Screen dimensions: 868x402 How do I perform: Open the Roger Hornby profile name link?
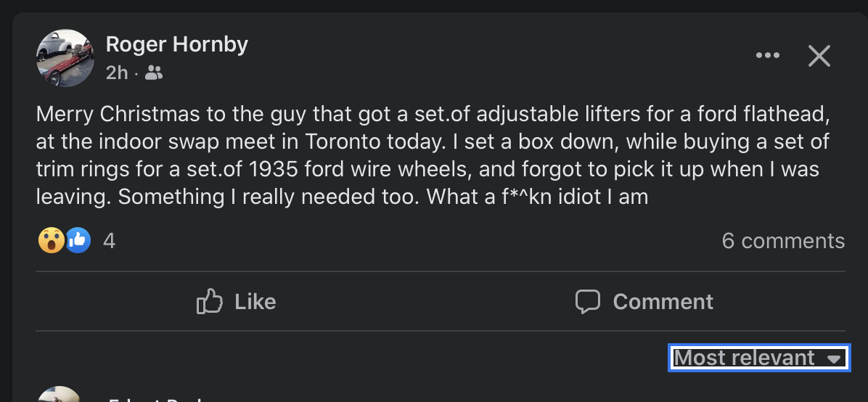tap(177, 44)
